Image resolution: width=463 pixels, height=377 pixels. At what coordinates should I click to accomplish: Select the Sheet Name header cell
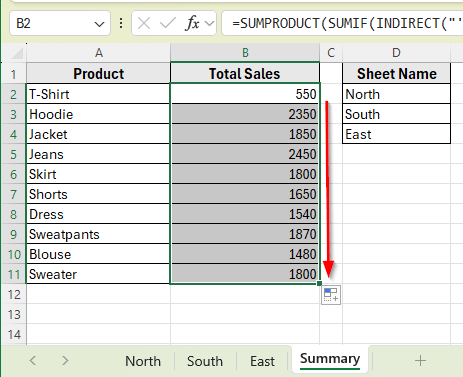(396, 74)
